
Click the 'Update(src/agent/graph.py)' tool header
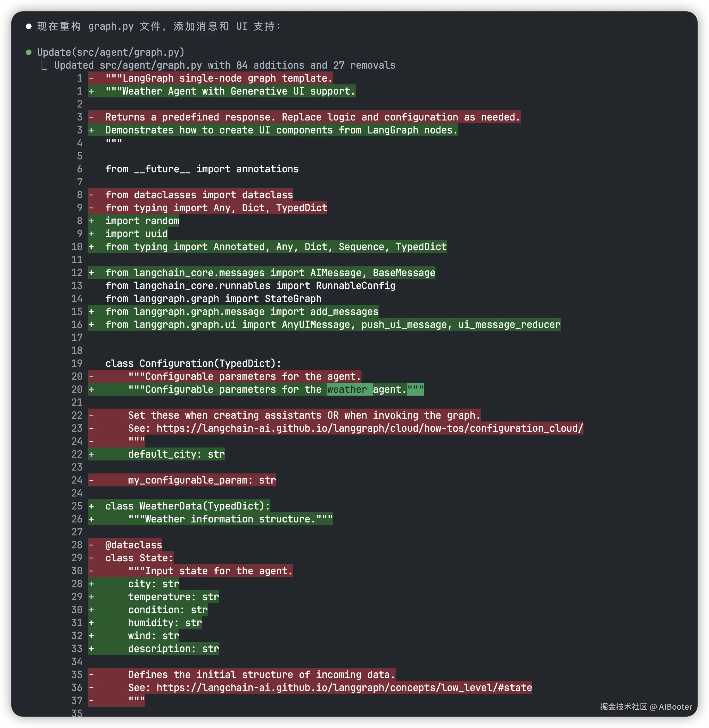click(111, 52)
